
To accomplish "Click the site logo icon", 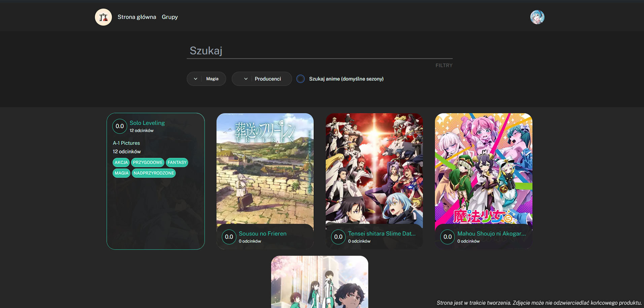I will click(103, 17).
